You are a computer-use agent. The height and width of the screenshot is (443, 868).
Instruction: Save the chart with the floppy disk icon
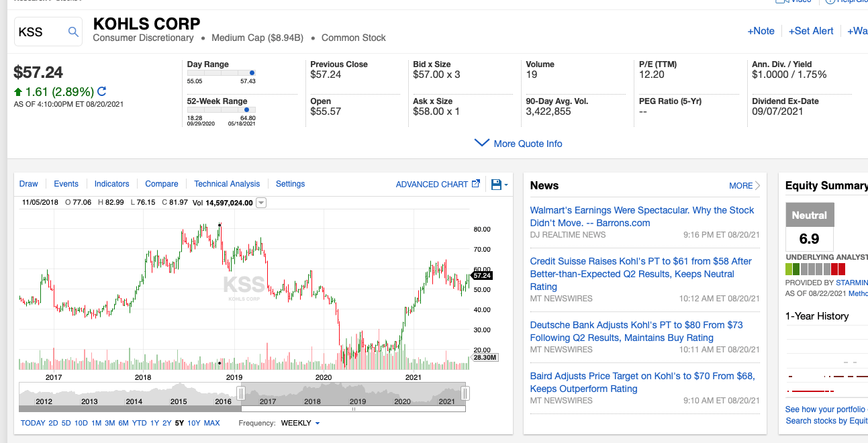click(x=495, y=184)
